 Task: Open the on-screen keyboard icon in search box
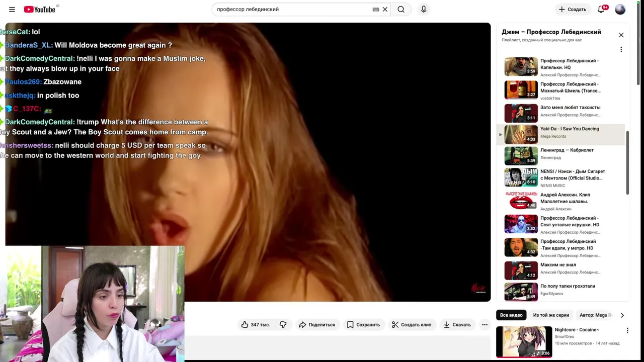click(375, 9)
